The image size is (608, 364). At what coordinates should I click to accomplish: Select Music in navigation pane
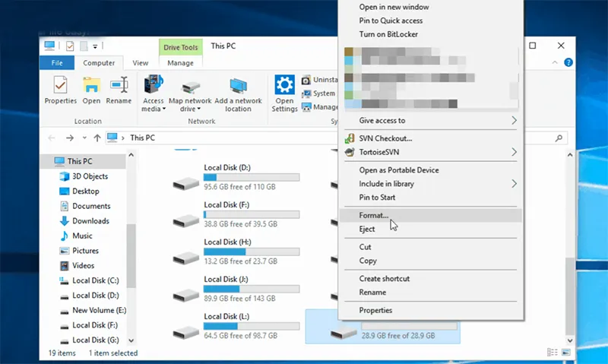(x=83, y=236)
